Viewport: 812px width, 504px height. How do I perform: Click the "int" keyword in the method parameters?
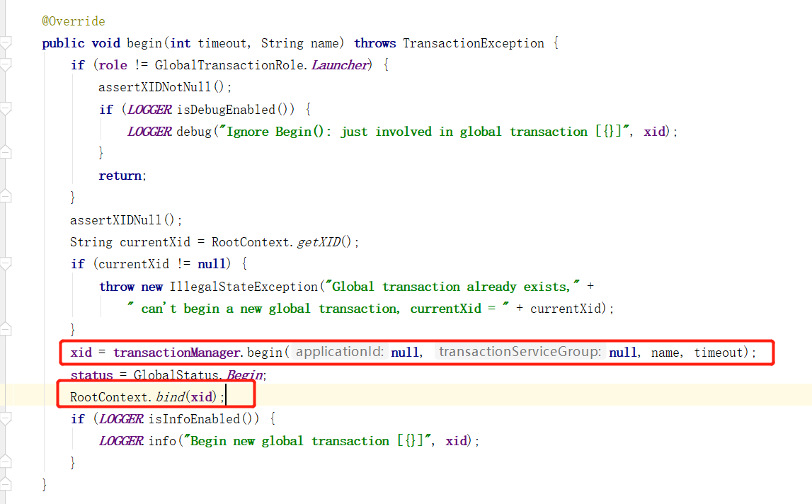pyautogui.click(x=181, y=43)
